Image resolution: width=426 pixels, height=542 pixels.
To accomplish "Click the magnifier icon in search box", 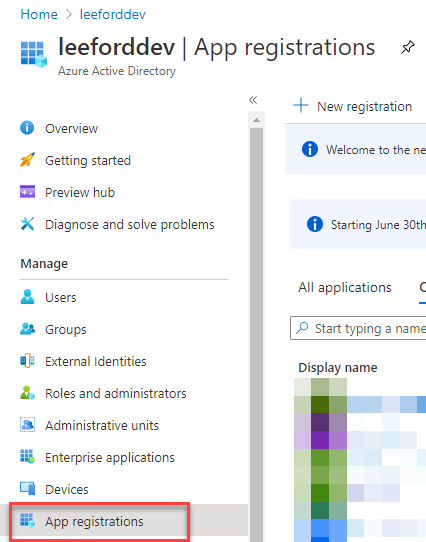I will coord(302,328).
